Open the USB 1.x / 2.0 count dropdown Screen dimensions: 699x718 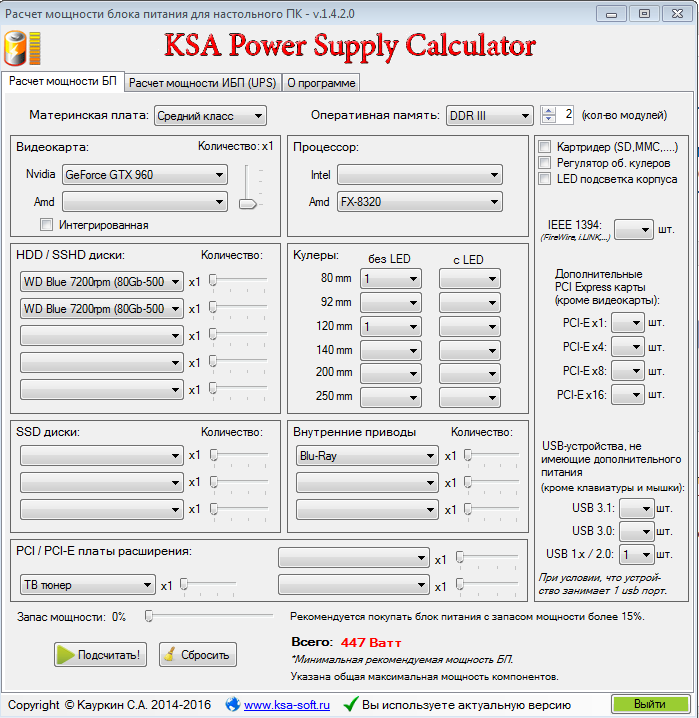click(x=636, y=555)
